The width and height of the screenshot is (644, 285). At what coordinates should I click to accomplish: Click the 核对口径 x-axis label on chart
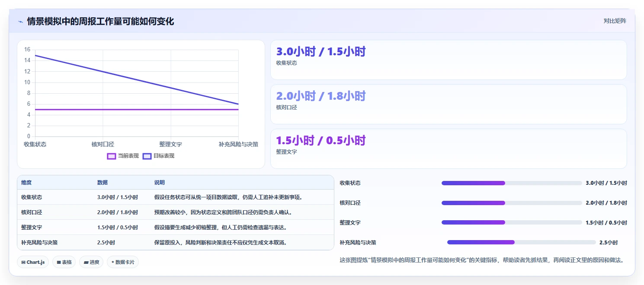coord(103,144)
